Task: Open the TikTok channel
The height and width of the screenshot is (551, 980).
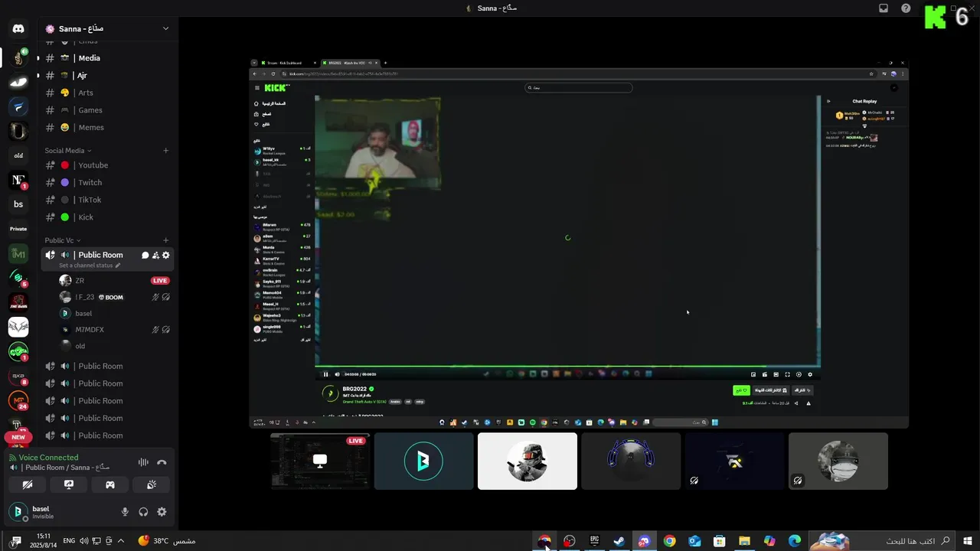Action: (107, 200)
